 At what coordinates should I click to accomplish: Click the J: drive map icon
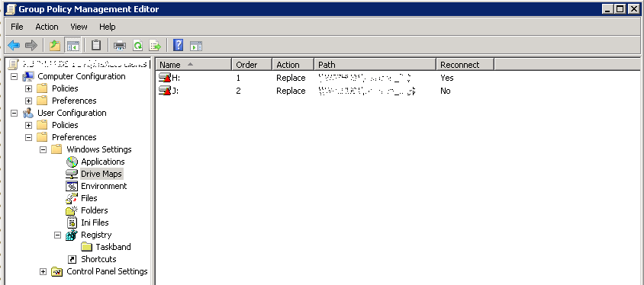[x=165, y=91]
